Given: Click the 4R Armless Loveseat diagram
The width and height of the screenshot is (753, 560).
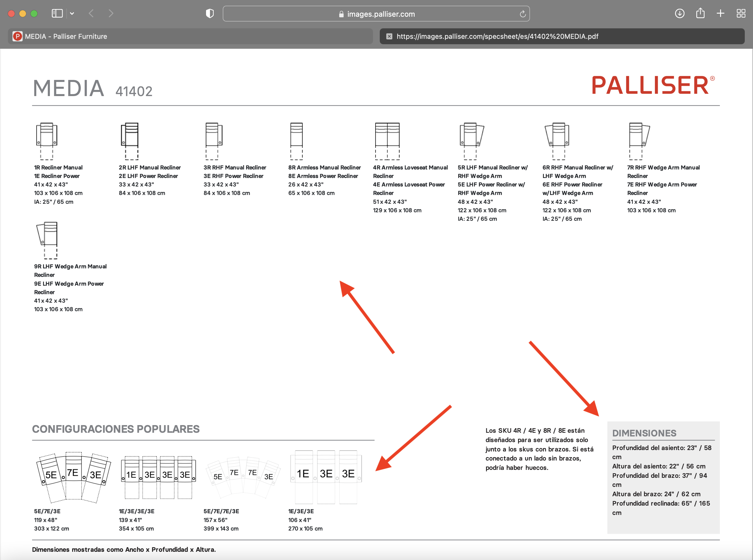Looking at the screenshot, I should click(387, 141).
